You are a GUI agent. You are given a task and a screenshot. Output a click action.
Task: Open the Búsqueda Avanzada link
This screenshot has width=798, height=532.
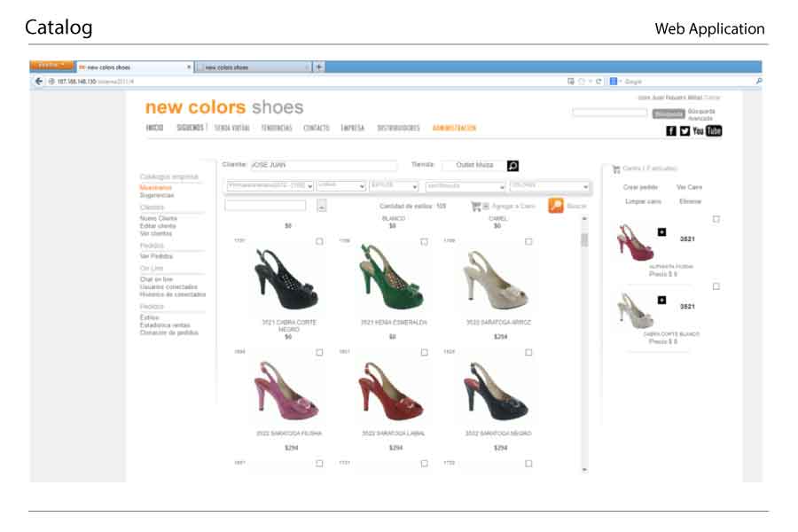[x=701, y=114]
